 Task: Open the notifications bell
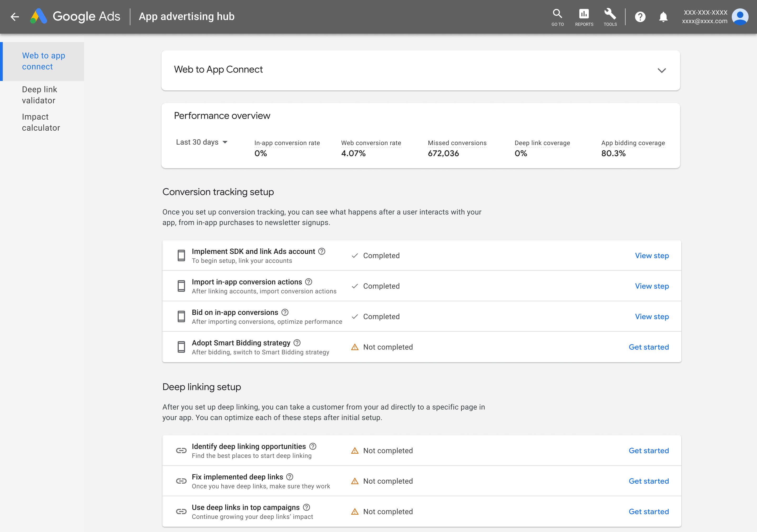[x=663, y=17]
